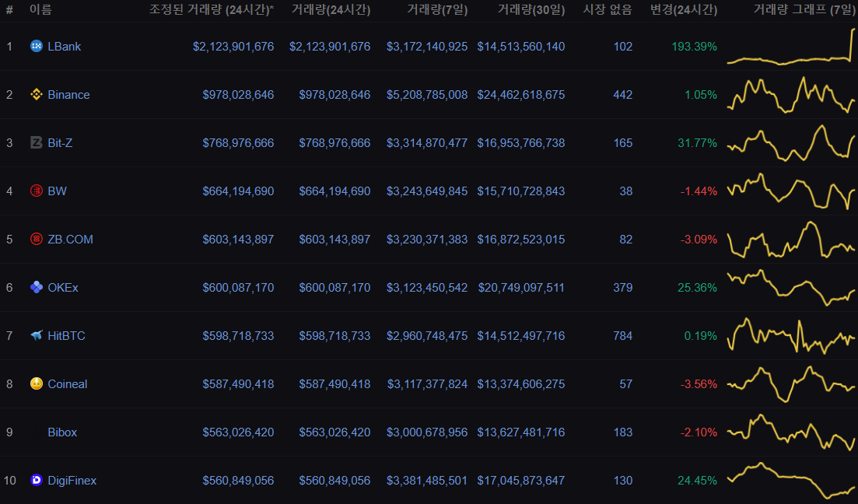Sort by 조정된 거래량 (24시간) column header
Viewport: 858px width, 504px height.
tap(212, 10)
